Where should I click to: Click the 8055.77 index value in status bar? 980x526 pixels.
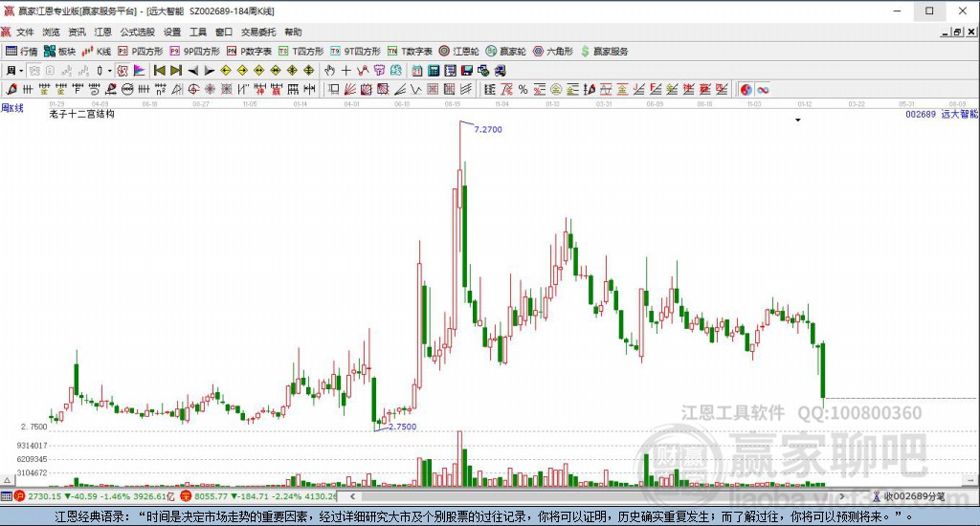coord(212,496)
